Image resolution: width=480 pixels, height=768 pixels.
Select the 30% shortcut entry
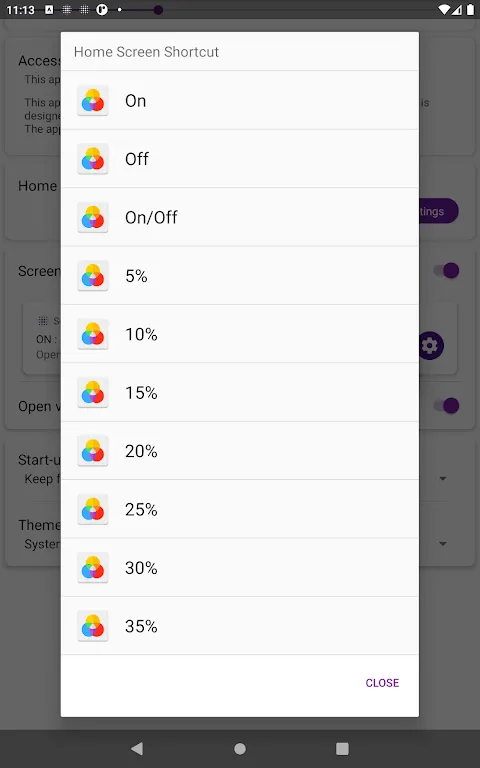coord(240,568)
